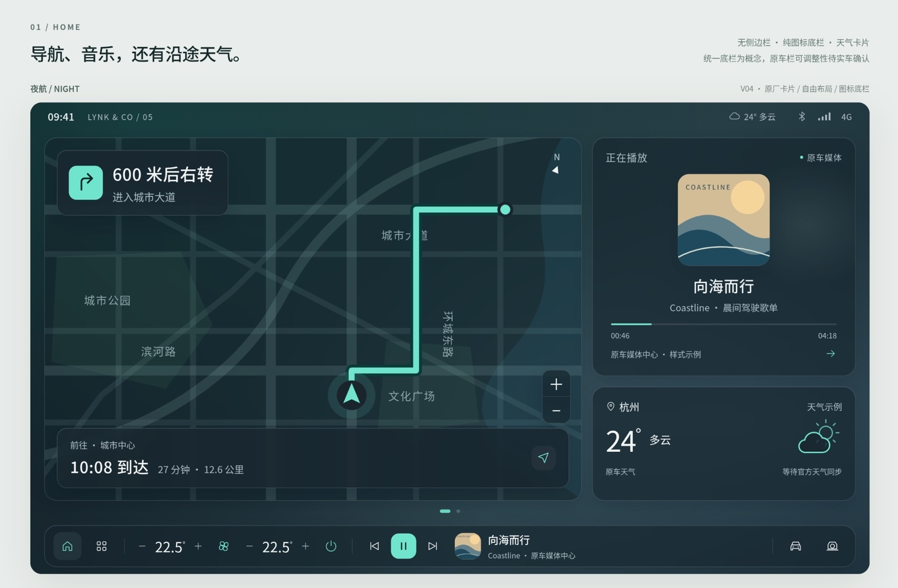
Task: Select the vehicle position marker on map
Action: pyautogui.click(x=351, y=395)
